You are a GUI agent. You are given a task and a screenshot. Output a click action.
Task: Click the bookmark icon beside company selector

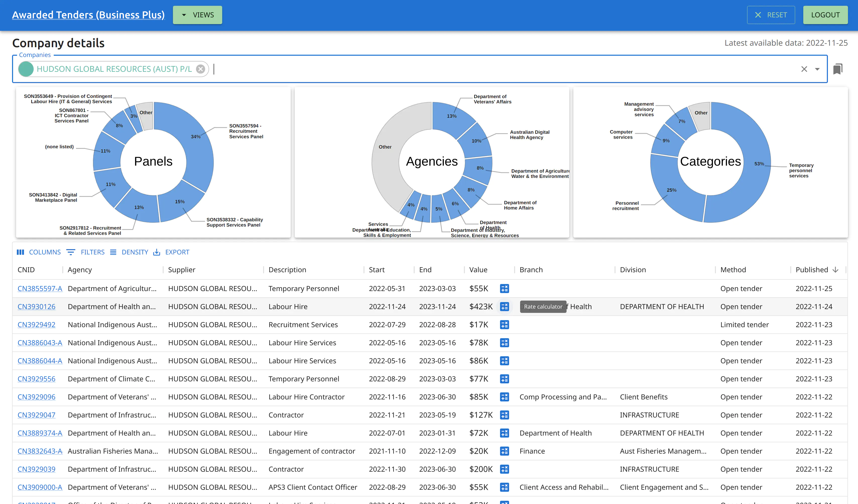838,69
